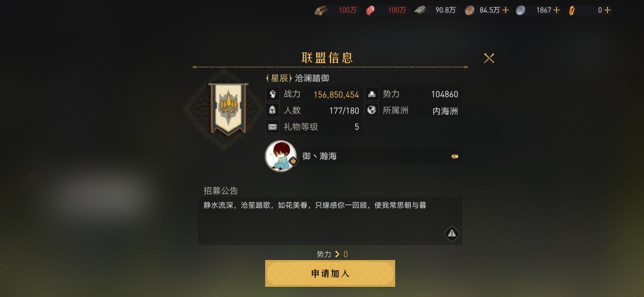Report the recruitment announcement via warning icon
Viewport: 644px width, 297px height.
(x=452, y=234)
